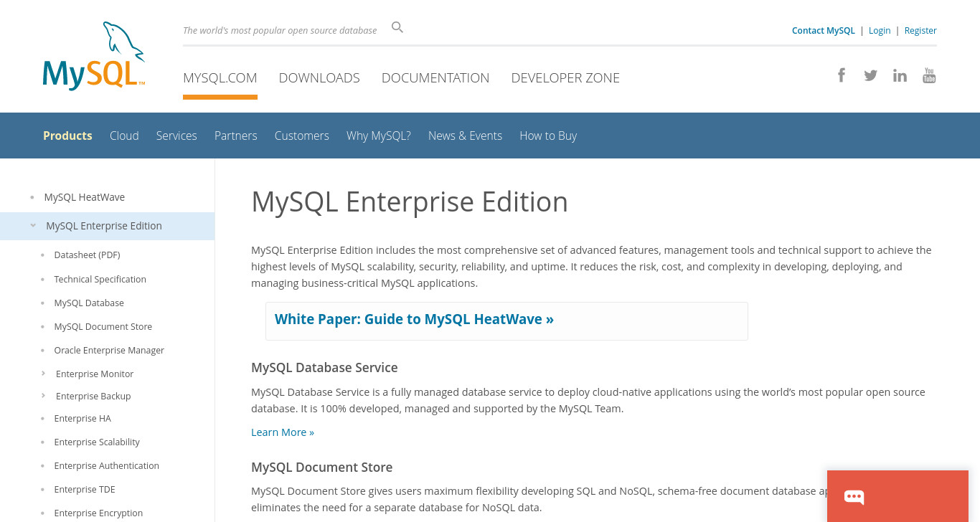980x522 pixels.
Task: Open the How to Buy menu
Action: 548,136
